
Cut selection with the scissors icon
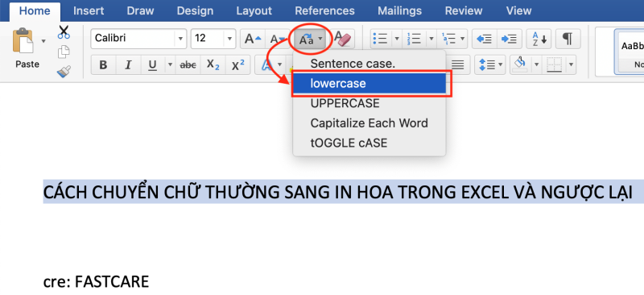tap(64, 31)
